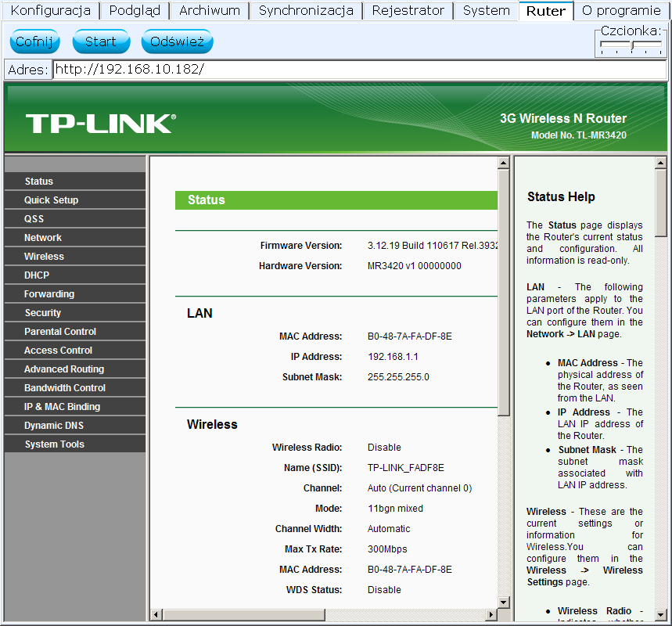This screenshot has height=626, width=672.
Task: Click the 300Mbps Max Tx Rate value
Action: [387, 549]
